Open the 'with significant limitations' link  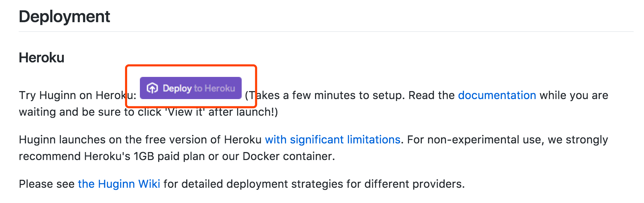[332, 140]
